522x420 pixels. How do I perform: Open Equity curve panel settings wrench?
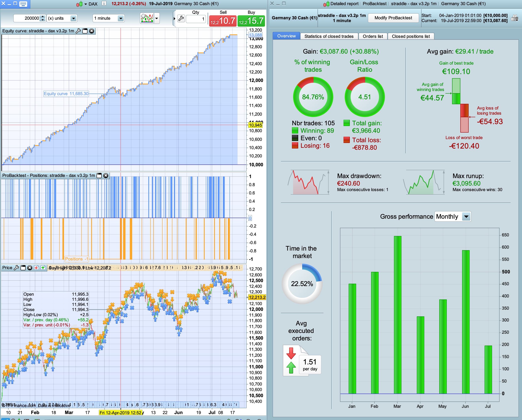[x=78, y=31]
